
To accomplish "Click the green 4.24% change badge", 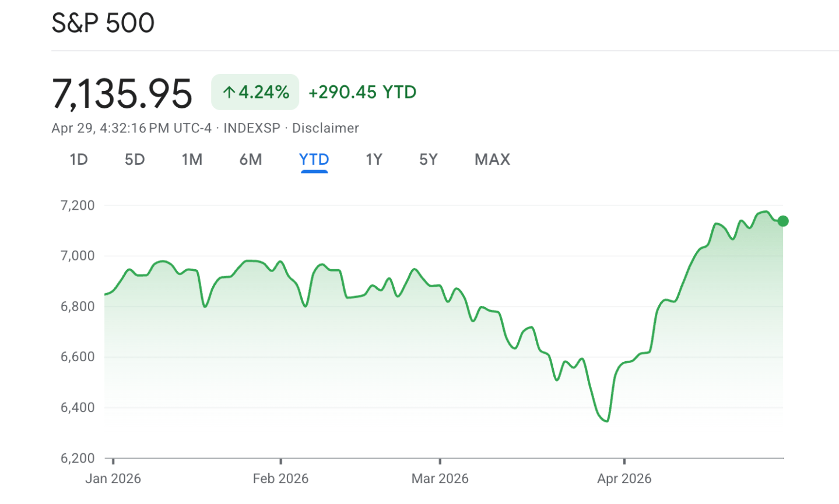I will pos(255,92).
